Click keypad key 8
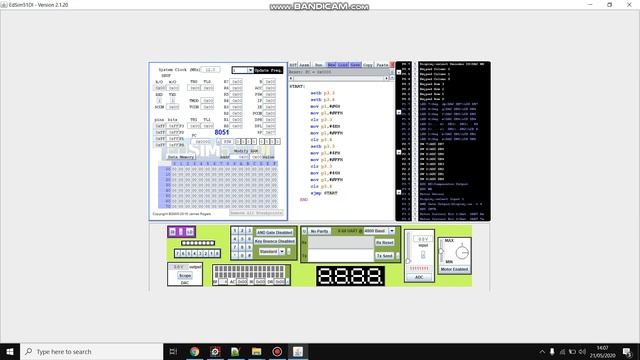Image resolution: width=640 pixels, height=360 pixels. click(x=242, y=247)
